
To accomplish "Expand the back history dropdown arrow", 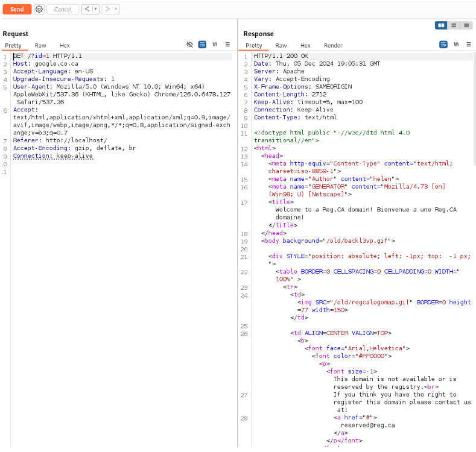I will click(x=95, y=9).
